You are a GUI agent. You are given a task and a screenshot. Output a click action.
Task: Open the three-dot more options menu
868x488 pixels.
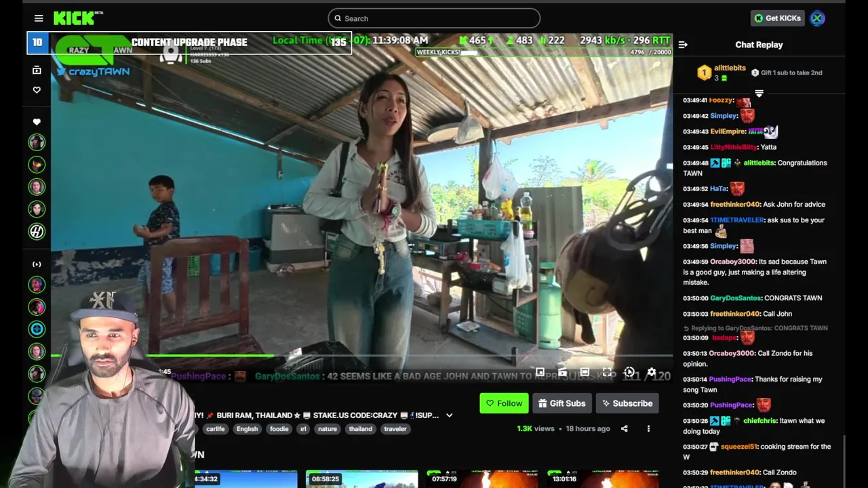coord(648,428)
